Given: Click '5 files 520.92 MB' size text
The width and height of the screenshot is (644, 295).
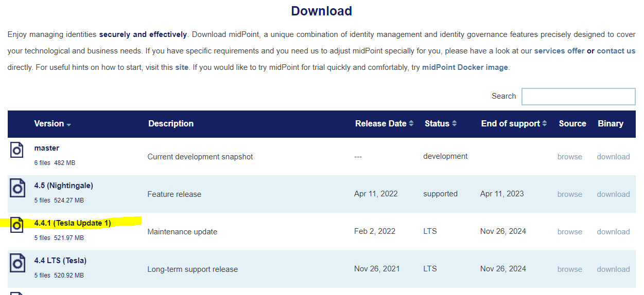Looking at the screenshot, I should coord(59,275).
